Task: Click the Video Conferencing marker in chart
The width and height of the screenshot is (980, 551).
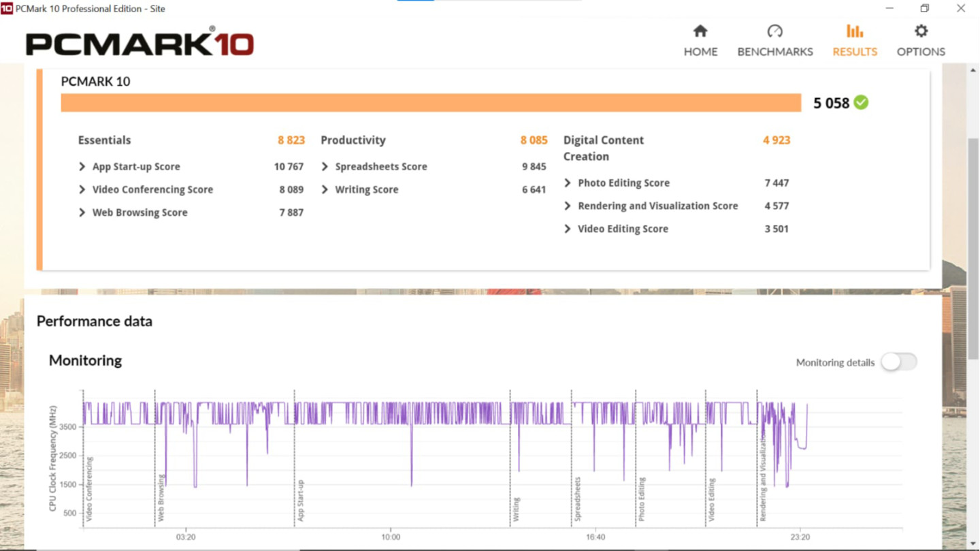Action: point(90,489)
